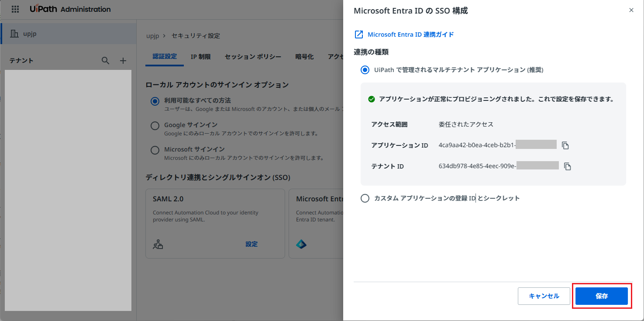Click the テナント ID label

coord(387,166)
